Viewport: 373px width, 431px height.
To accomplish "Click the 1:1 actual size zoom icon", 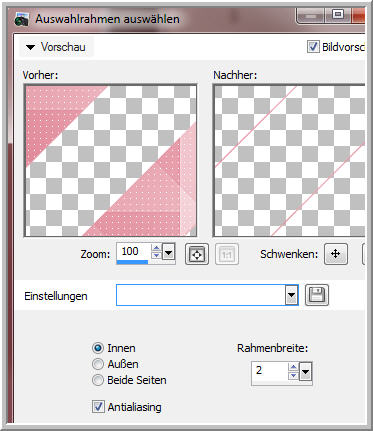I will coord(227,254).
